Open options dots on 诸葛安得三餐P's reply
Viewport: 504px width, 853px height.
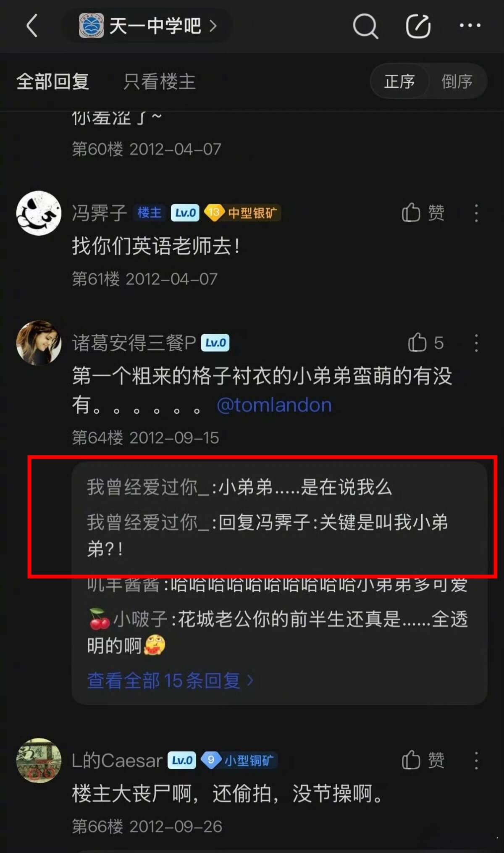pyautogui.click(x=476, y=343)
